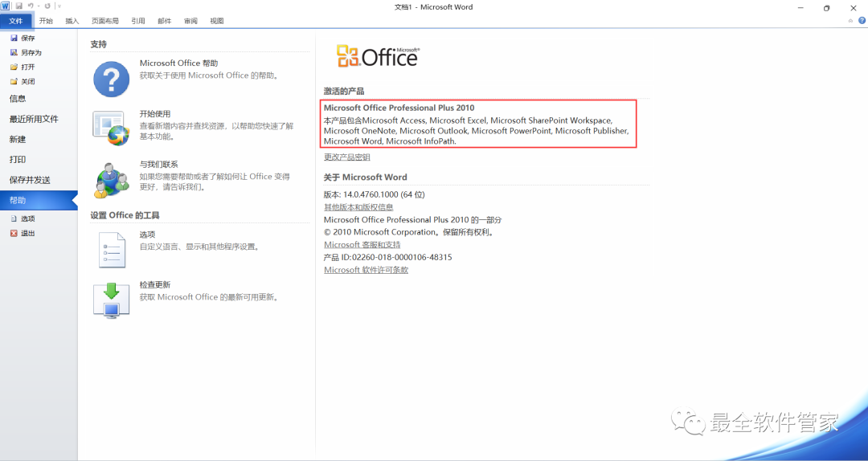Image resolution: width=868 pixels, height=461 pixels.
Task: Switch to the 开始 (Home) tab
Action: pyautogui.click(x=46, y=21)
